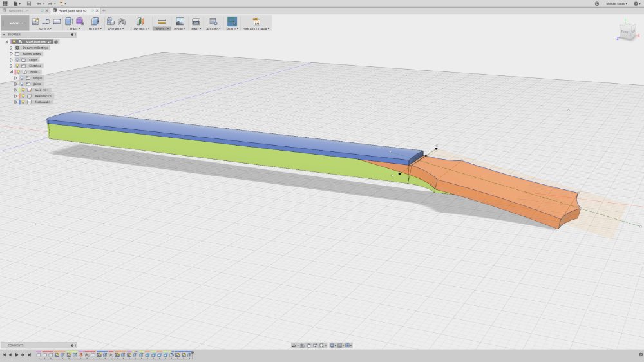Image resolution: width=644 pixels, height=362 pixels.
Task: Toggle visibility bulb of Headstock:1
Action: click(x=23, y=96)
